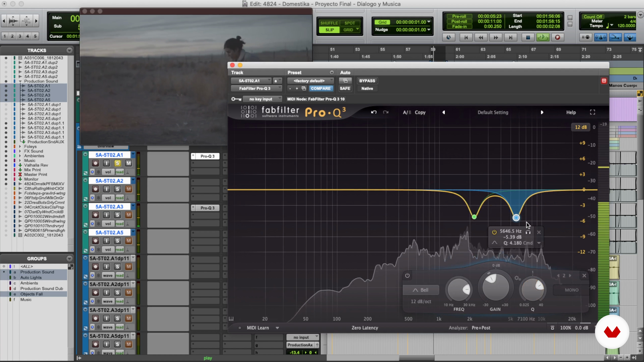Toggle full screen mode in Pro-Q 3
The image size is (644, 362).
(x=593, y=112)
